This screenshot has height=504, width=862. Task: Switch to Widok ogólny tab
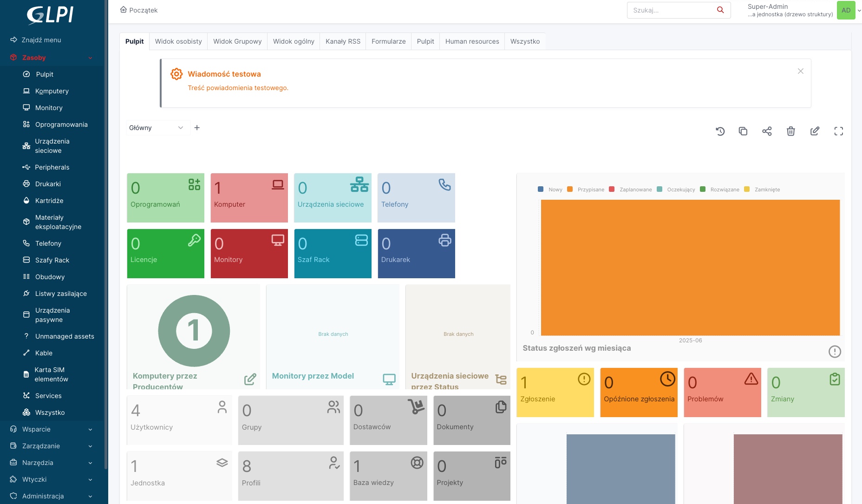[x=294, y=41]
